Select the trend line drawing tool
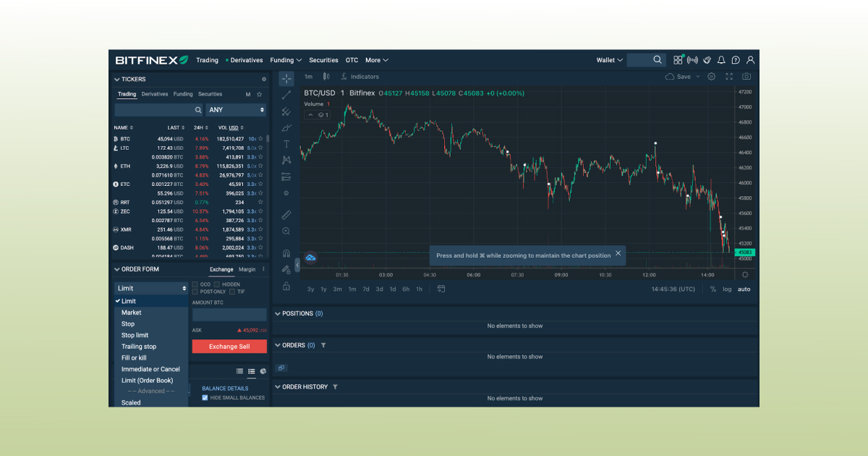Screen dimensions: 868x456 pos(286,94)
